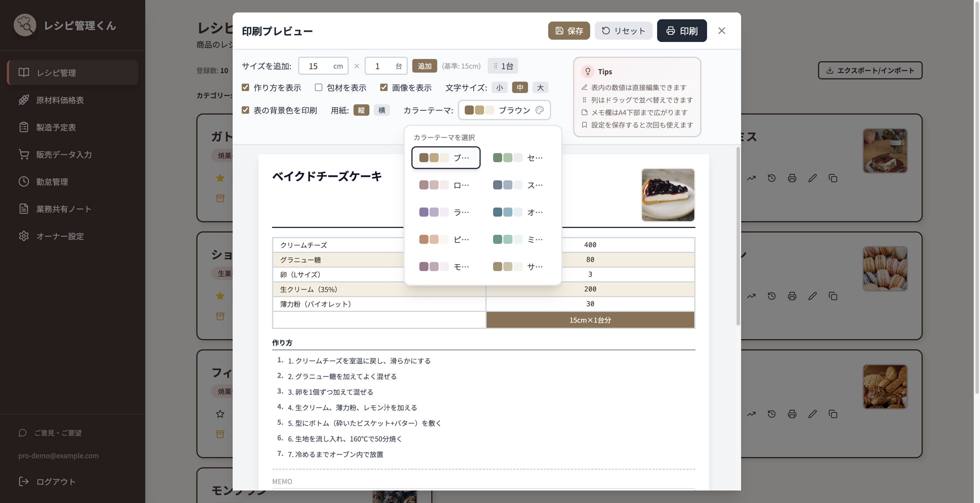Screen dimensions: 980x503
Task: Choose the green セ… theme option
Action: pos(519,157)
